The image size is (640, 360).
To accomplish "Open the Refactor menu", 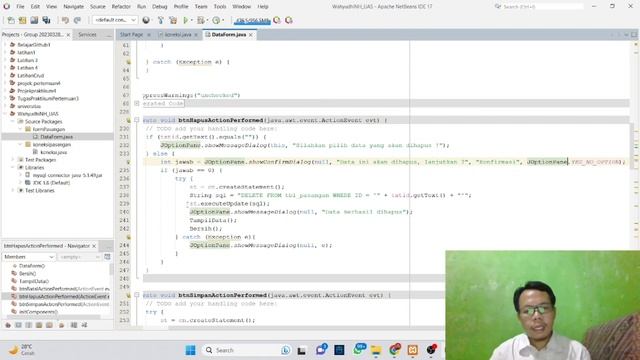I will click(121, 7).
